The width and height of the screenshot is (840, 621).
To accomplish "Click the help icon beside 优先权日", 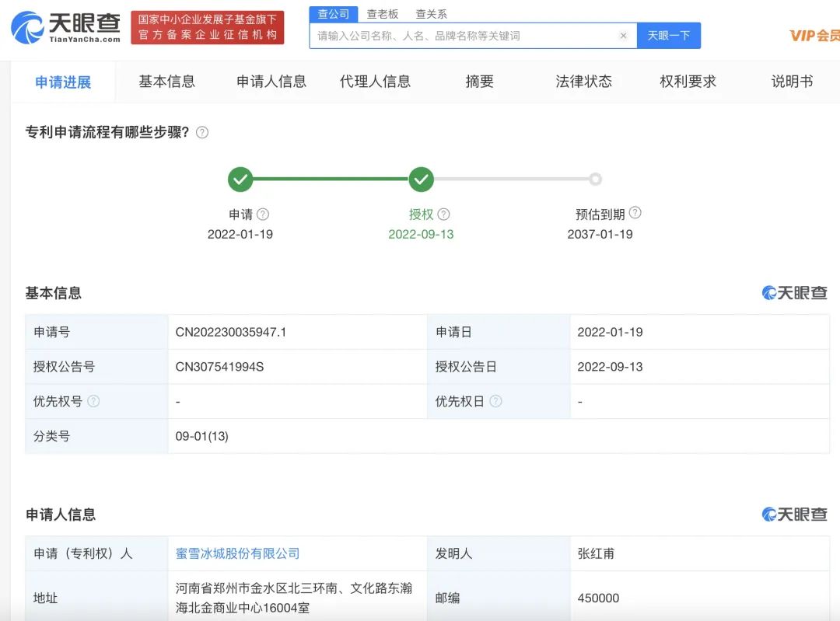I will click(495, 401).
